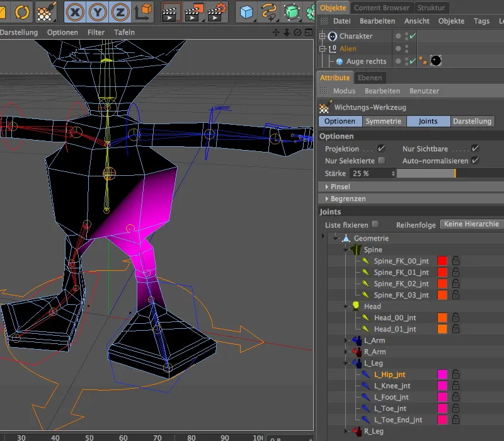Click viewport move camera icon
504x441 pixels.
[276, 32]
